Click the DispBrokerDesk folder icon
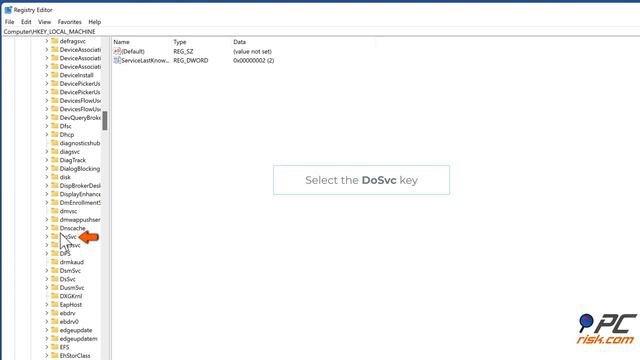This screenshot has height=360, width=640. (x=55, y=185)
